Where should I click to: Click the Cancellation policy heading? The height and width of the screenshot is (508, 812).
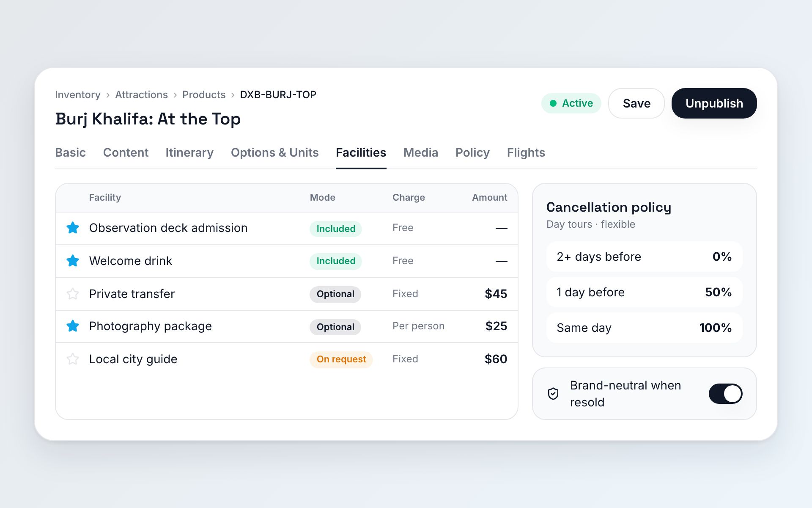pos(609,207)
